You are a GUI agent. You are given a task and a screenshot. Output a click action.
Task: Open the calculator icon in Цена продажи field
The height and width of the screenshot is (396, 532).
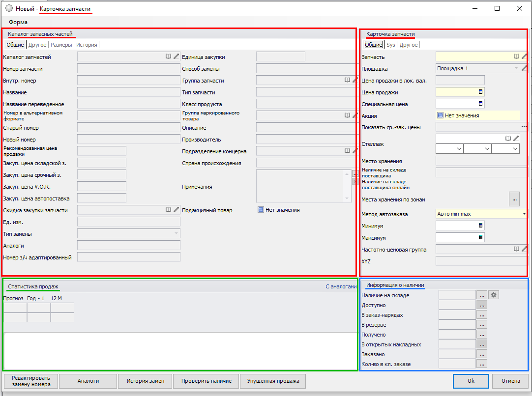(x=480, y=92)
